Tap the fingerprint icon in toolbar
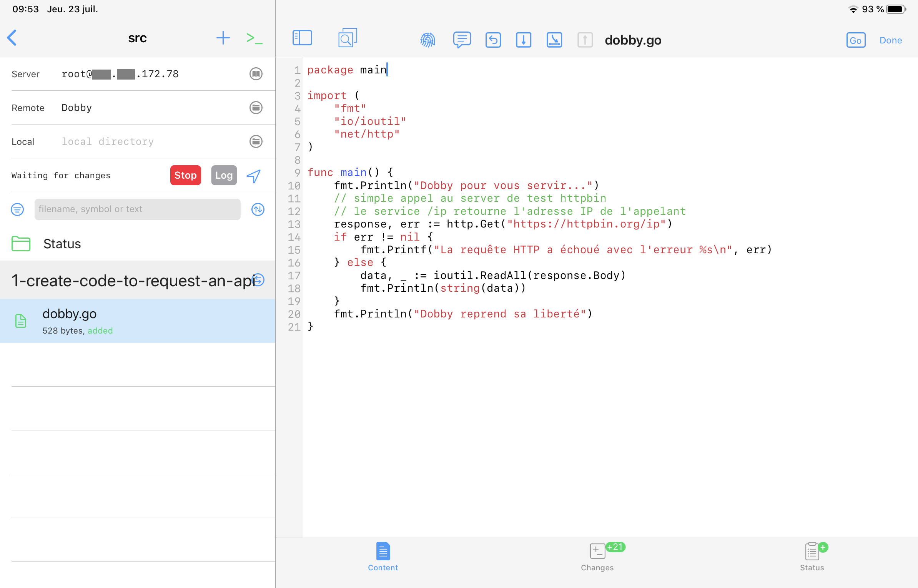Screen dimensions: 918x588 (x=427, y=40)
